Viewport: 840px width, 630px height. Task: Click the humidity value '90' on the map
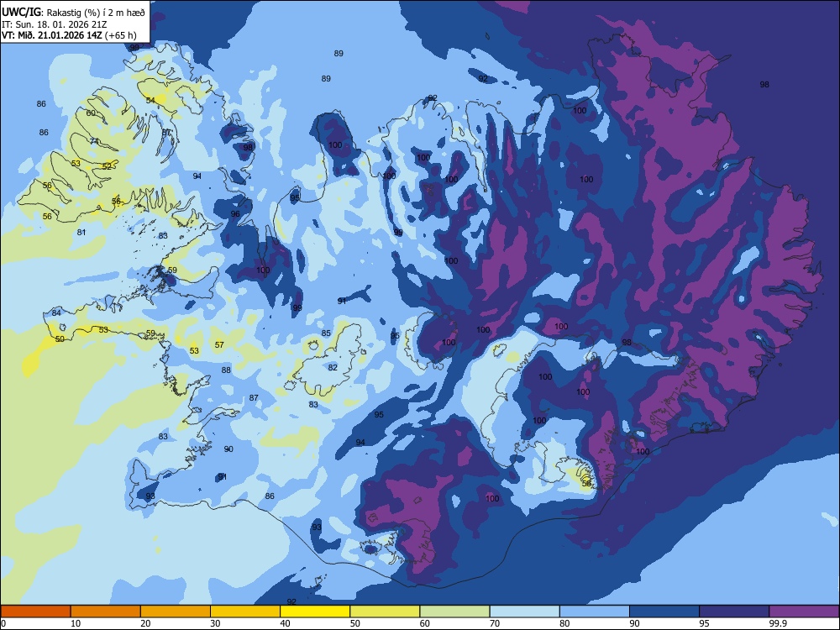pos(228,449)
